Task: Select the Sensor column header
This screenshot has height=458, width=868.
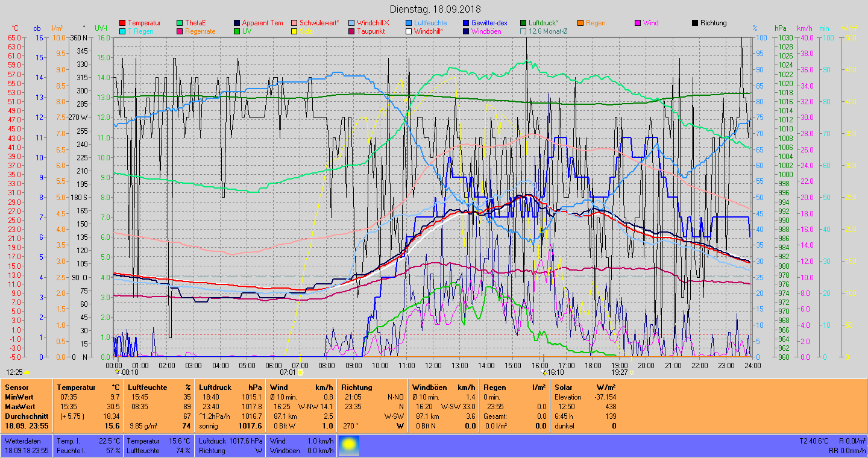Action: (x=16, y=387)
